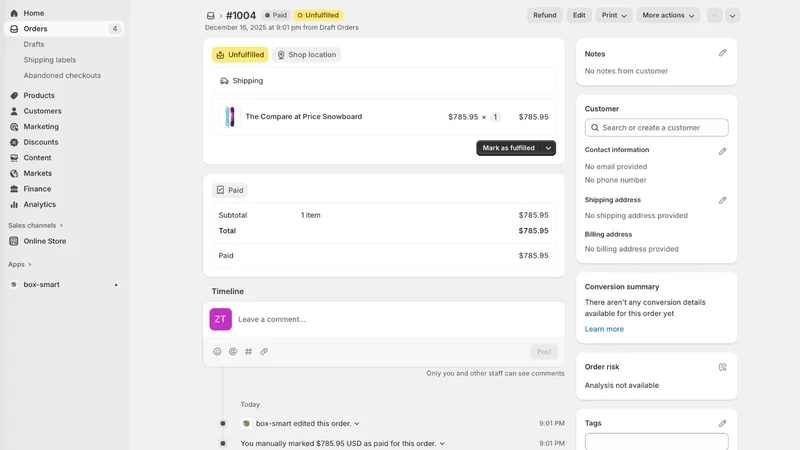Click the hashtag reference icon
Screen dimensions: 800x450
point(248,352)
